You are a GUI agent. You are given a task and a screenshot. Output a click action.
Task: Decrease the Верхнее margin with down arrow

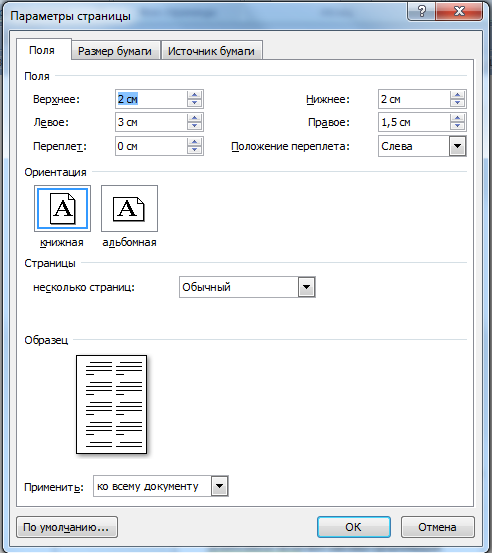[195, 103]
